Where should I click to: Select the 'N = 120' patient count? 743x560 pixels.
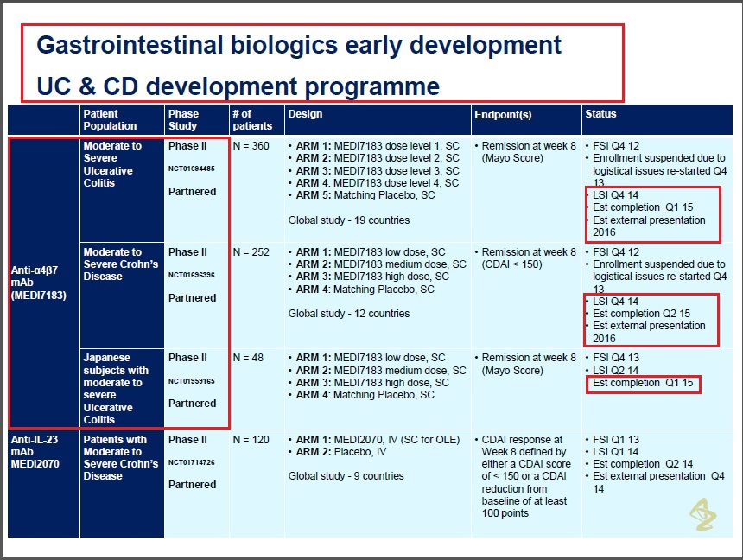pyautogui.click(x=251, y=440)
